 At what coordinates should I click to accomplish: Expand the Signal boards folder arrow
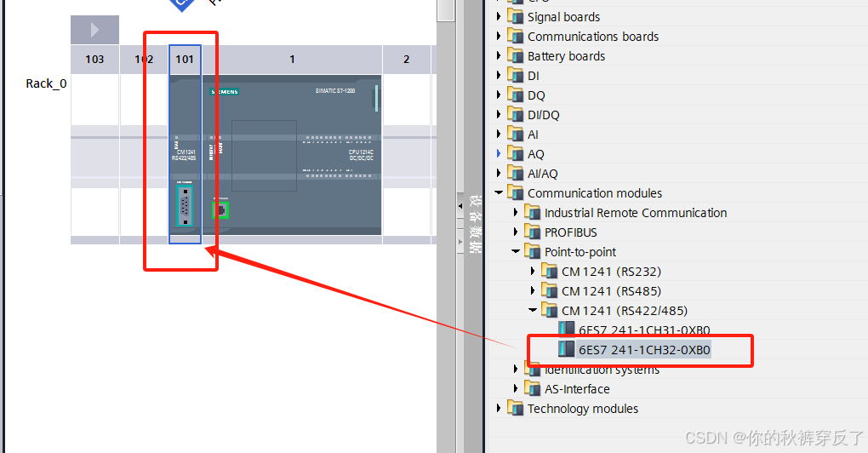pos(498,17)
